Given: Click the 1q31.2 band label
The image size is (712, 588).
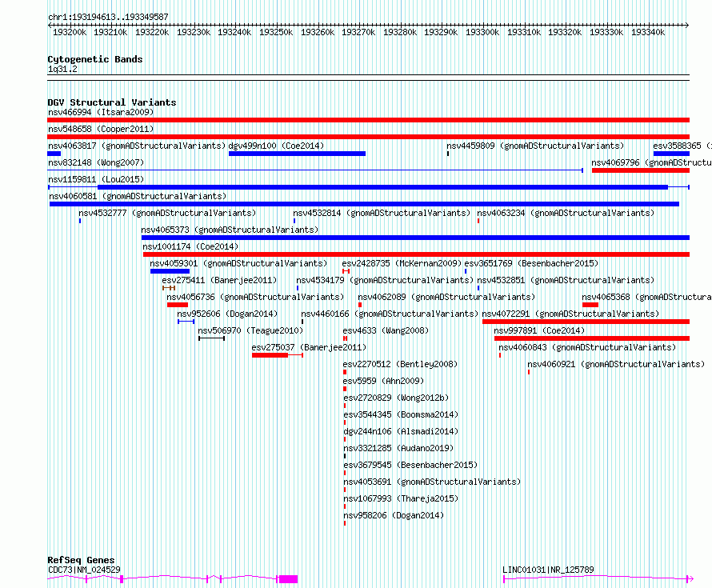Looking at the screenshot, I should (x=62, y=69).
